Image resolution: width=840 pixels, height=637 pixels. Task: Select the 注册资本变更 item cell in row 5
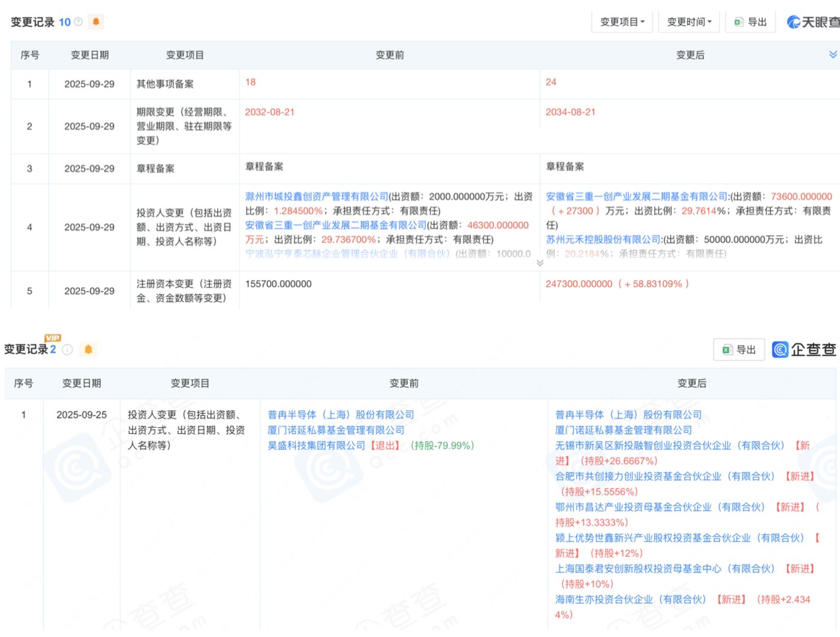tap(184, 291)
